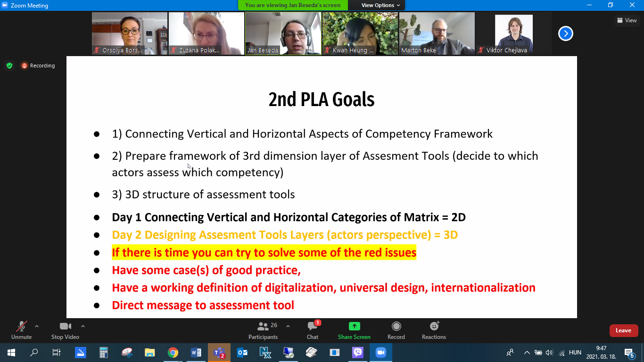Expand the participants options arrow
Image resolution: width=644 pixels, height=362 pixels.
(x=288, y=326)
